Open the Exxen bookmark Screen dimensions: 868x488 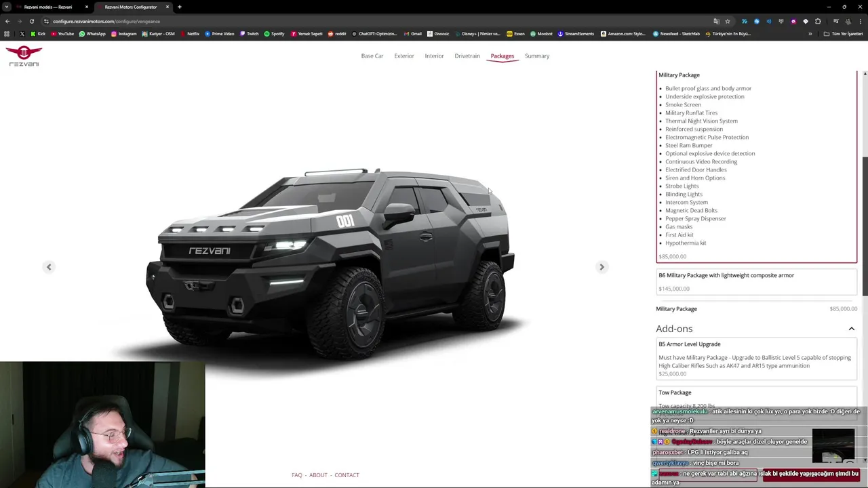coord(515,34)
